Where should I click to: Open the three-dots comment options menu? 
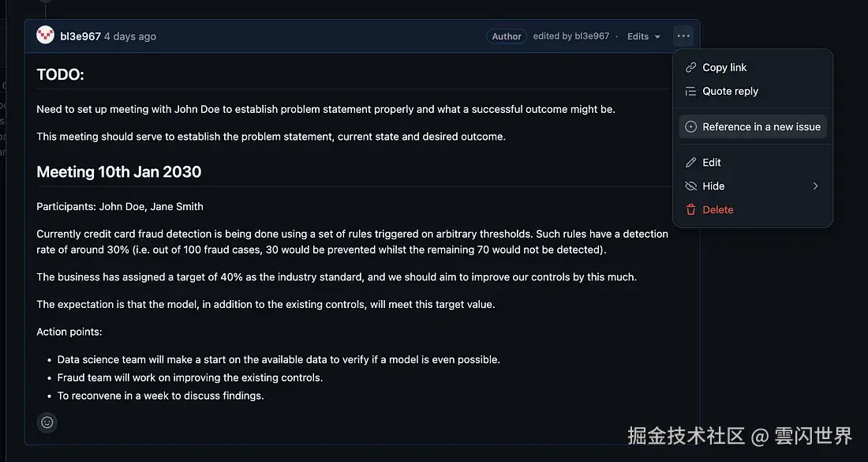683,36
